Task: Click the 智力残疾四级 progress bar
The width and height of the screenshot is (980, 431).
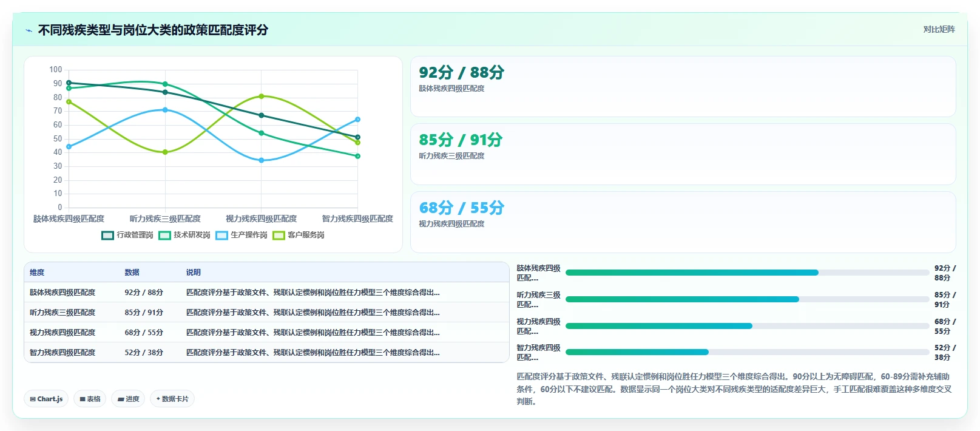Action: pos(747,352)
